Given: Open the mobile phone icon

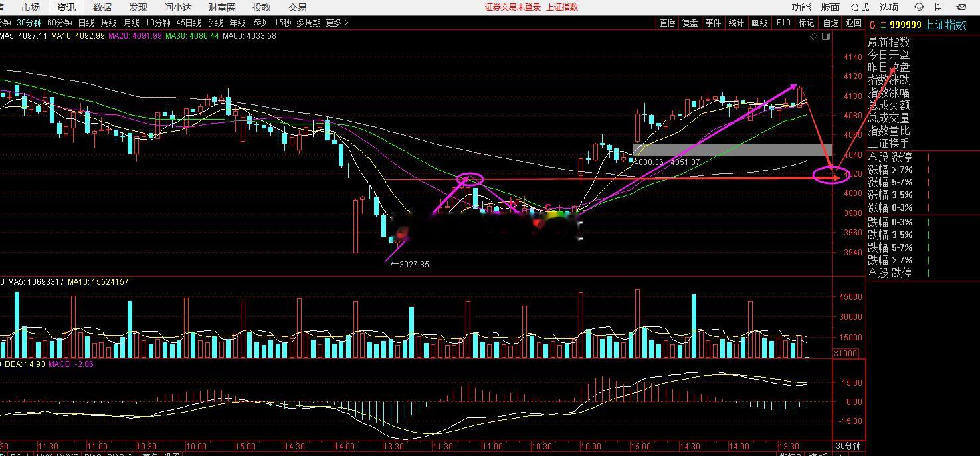Looking at the screenshot, I should point(938,7).
